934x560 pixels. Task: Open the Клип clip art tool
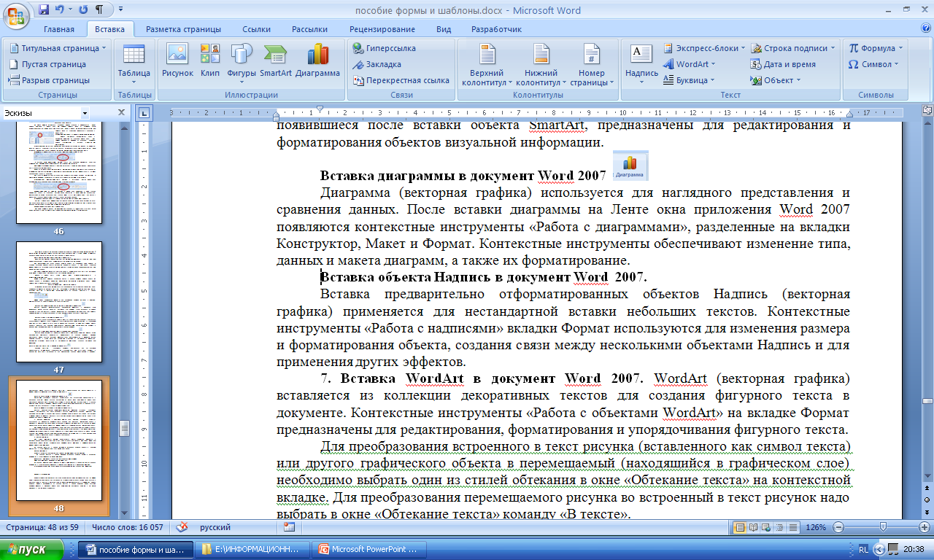point(210,61)
